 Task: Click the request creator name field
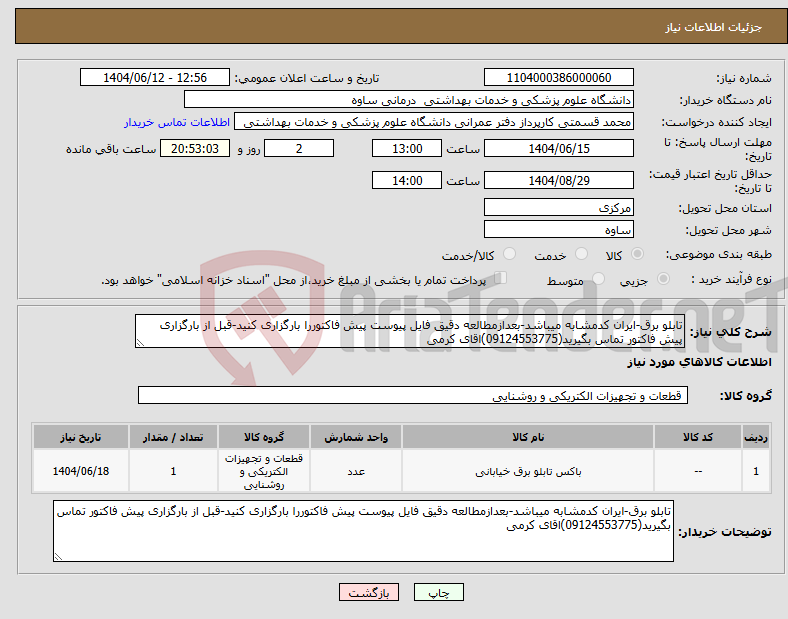coord(434,122)
